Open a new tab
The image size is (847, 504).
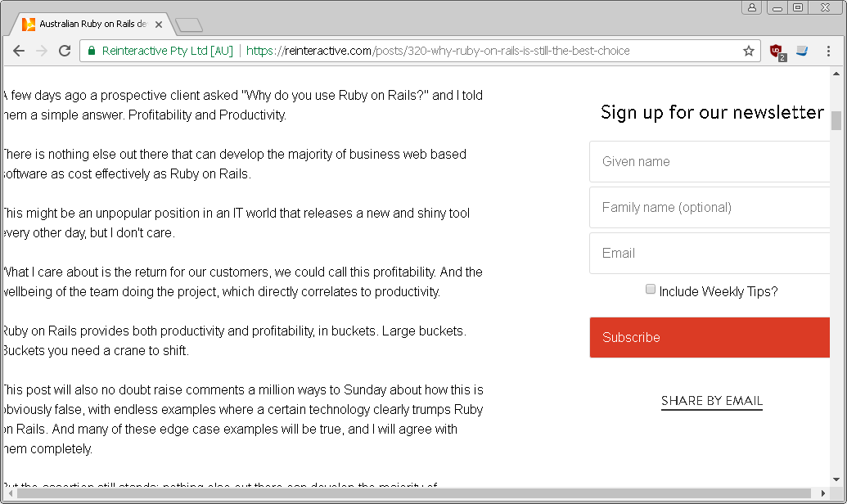[188, 25]
